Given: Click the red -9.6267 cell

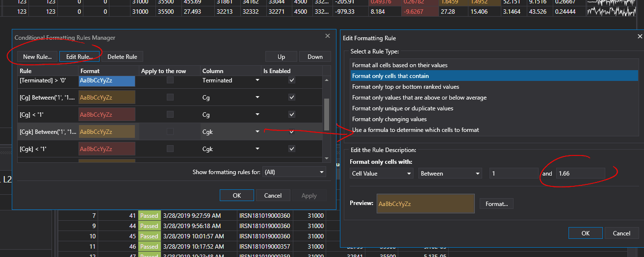Looking at the screenshot, I should click(x=419, y=11).
